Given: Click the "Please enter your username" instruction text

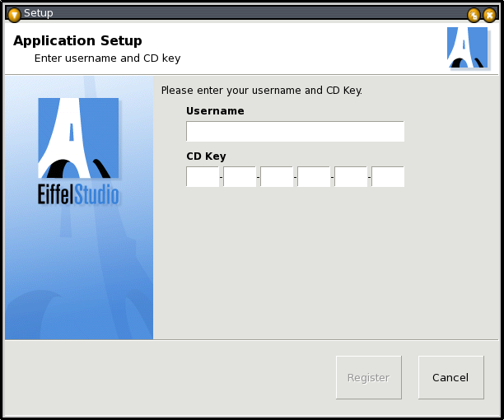Looking at the screenshot, I should [x=261, y=90].
